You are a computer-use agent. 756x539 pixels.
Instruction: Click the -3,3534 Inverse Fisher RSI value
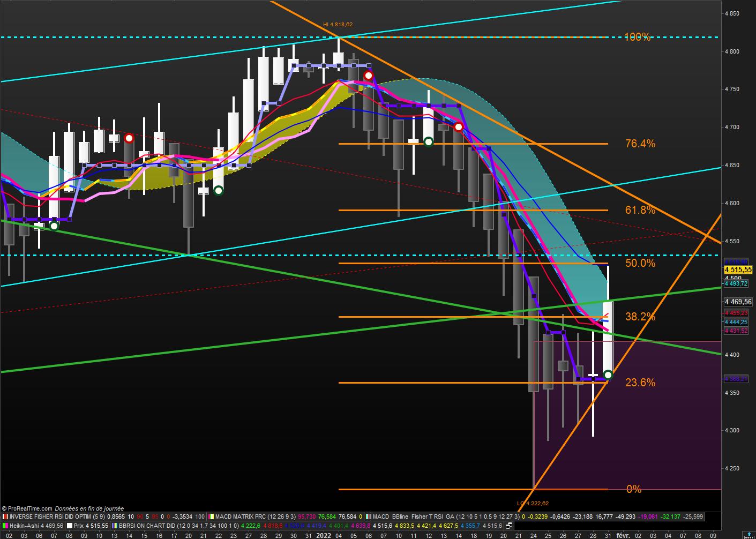pyautogui.click(x=182, y=517)
